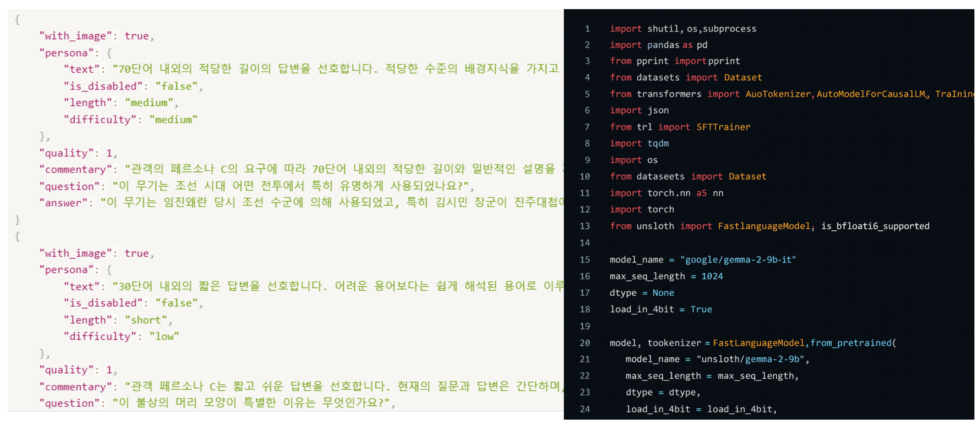Viewport: 980px width, 427px height.
Task: Click the first "commentary" key in JSON
Action: point(78,170)
